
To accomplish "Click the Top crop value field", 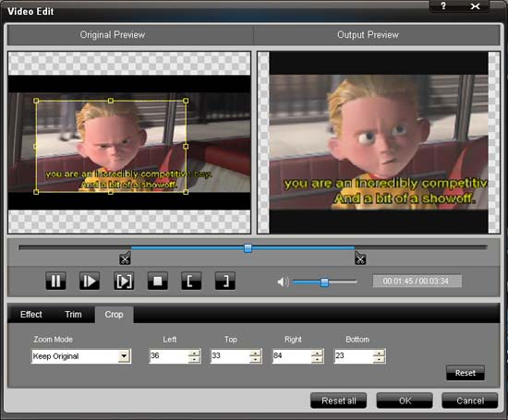I will [x=230, y=356].
